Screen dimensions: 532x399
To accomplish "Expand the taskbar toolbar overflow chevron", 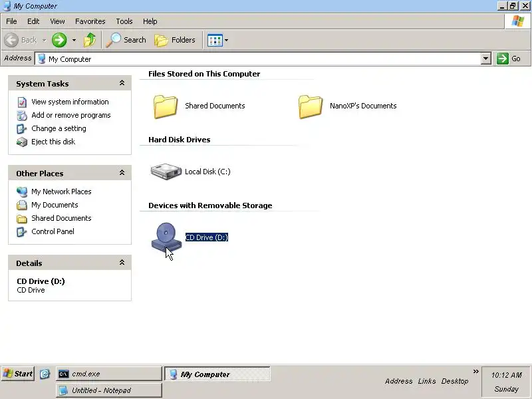I will 475,371.
